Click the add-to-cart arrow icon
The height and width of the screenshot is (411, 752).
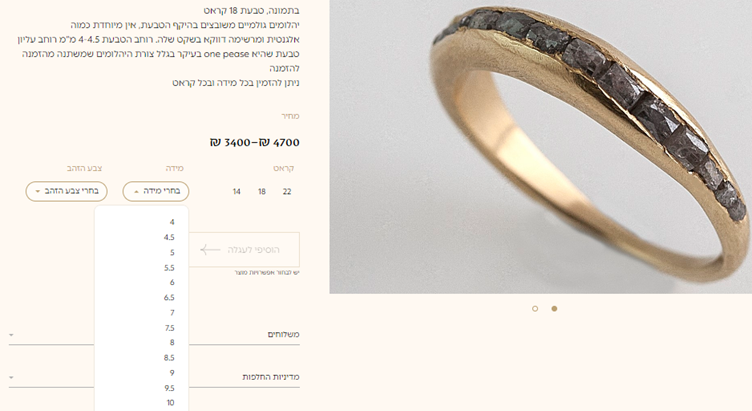click(x=210, y=250)
